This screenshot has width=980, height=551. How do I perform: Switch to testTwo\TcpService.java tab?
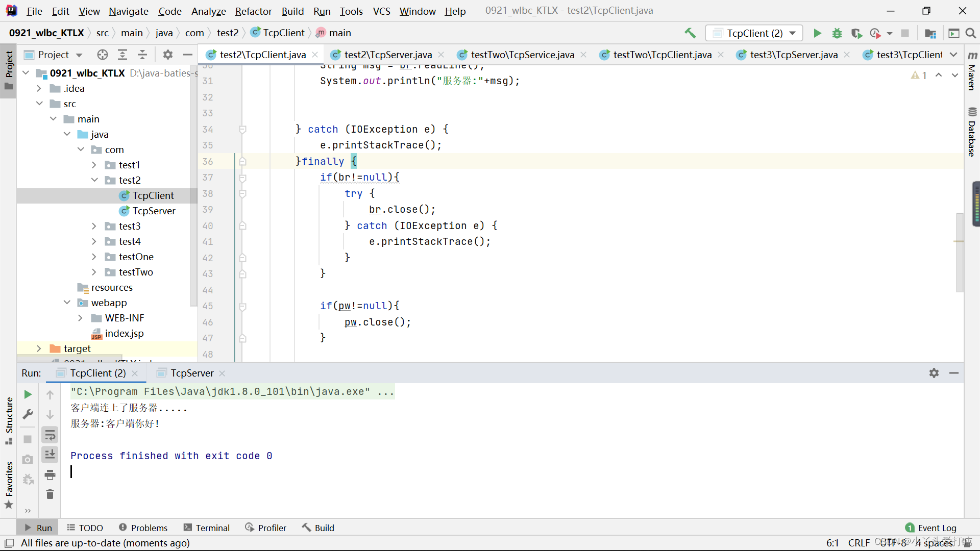click(x=522, y=55)
